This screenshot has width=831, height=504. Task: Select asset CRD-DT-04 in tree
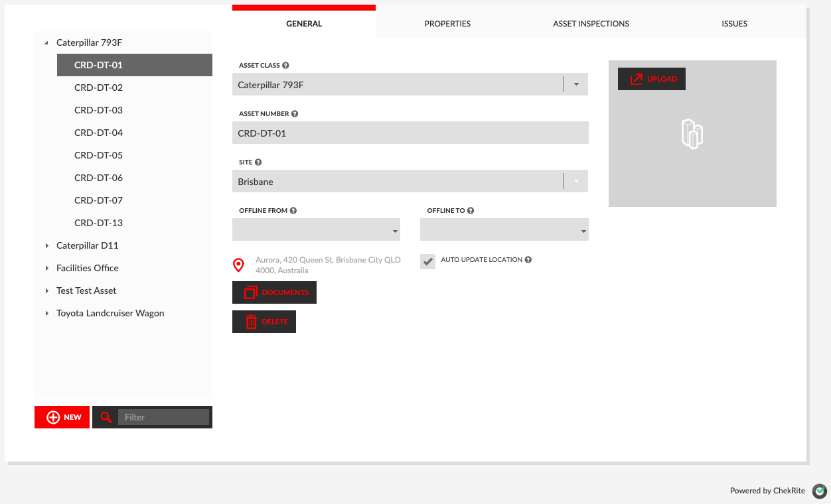pos(98,133)
